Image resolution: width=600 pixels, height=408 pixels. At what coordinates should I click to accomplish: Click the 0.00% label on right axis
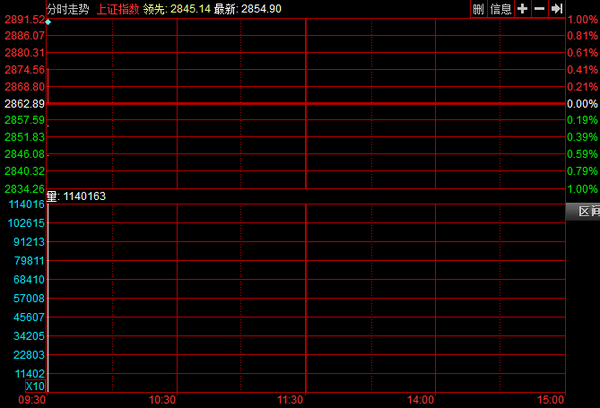(x=582, y=104)
